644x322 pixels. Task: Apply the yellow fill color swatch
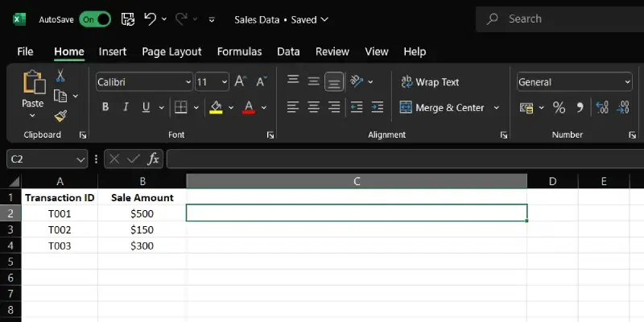(216, 107)
